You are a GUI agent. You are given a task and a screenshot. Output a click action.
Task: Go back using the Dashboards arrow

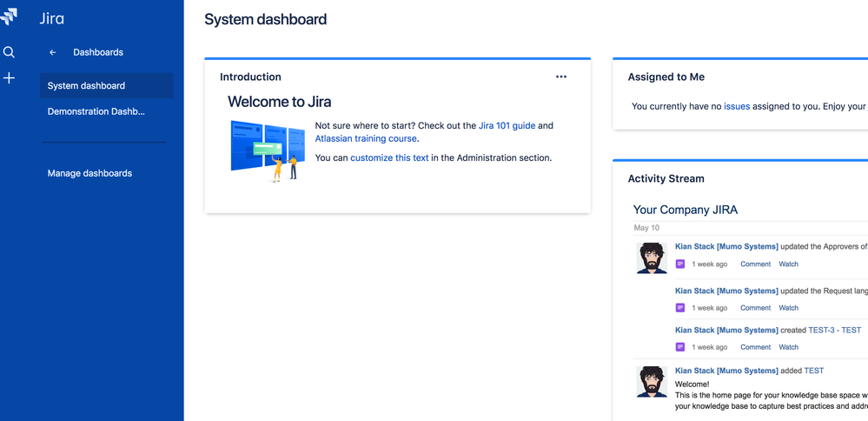tap(53, 52)
